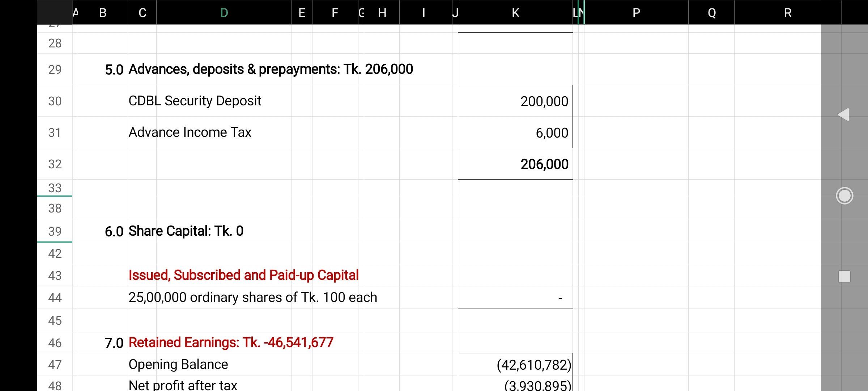Select the 25,00,000 ordinary shares cell
The height and width of the screenshot is (391, 868).
click(x=252, y=297)
